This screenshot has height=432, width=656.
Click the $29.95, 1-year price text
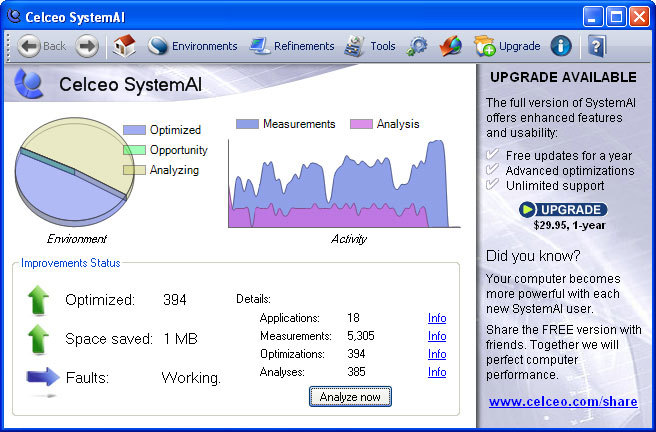(569, 225)
